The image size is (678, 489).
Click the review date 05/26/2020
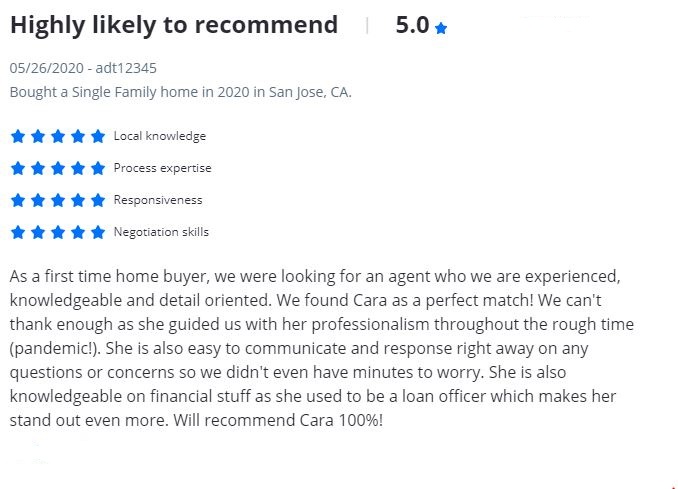tap(47, 68)
